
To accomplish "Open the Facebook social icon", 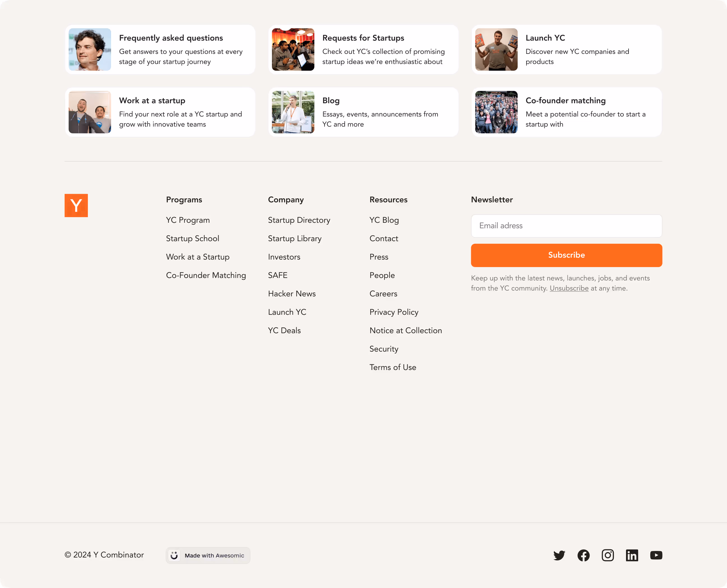I will click(x=583, y=555).
